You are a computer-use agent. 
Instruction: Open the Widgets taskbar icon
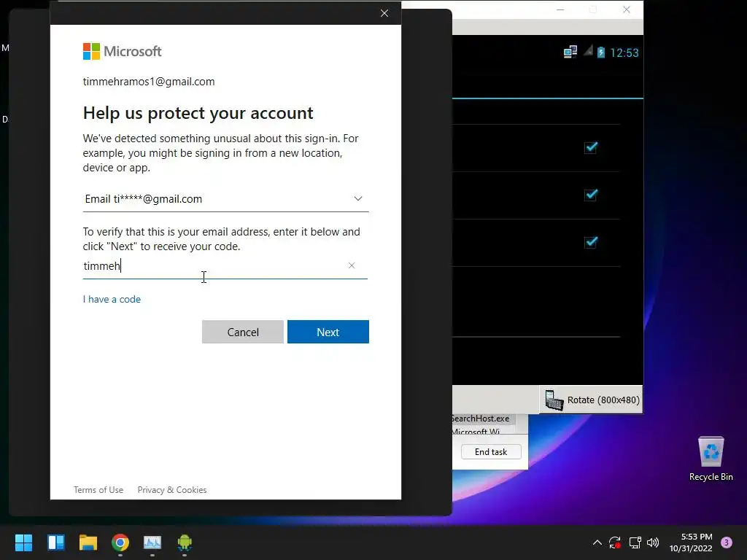(x=55, y=542)
